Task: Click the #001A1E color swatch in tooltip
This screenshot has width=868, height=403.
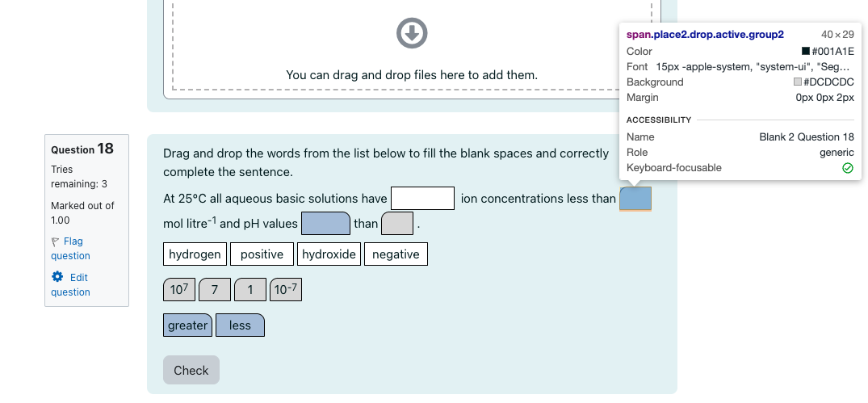Action: [806, 52]
